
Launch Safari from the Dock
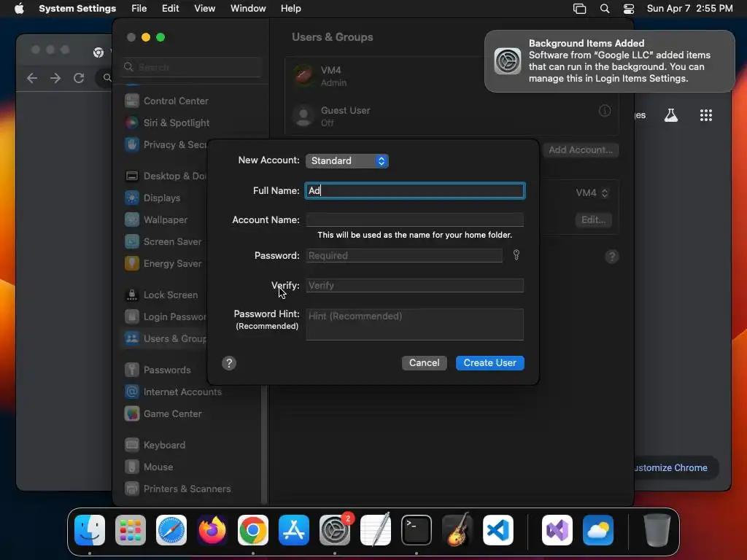[171, 530]
